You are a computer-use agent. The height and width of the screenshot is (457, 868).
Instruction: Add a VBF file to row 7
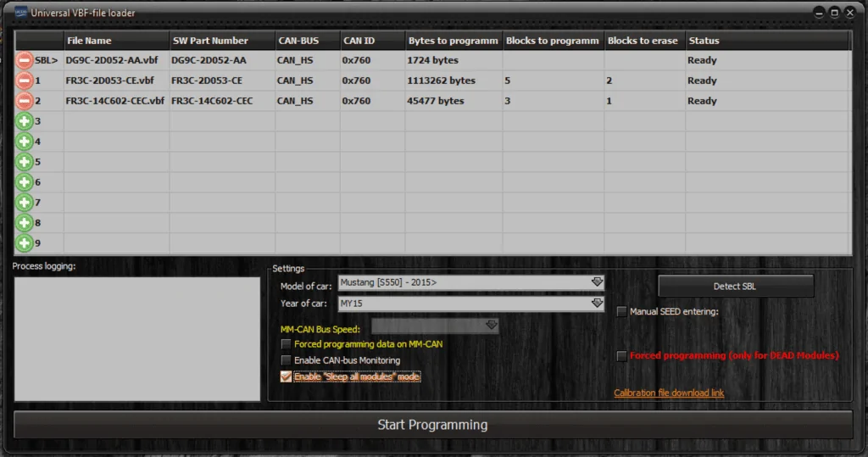pyautogui.click(x=24, y=203)
